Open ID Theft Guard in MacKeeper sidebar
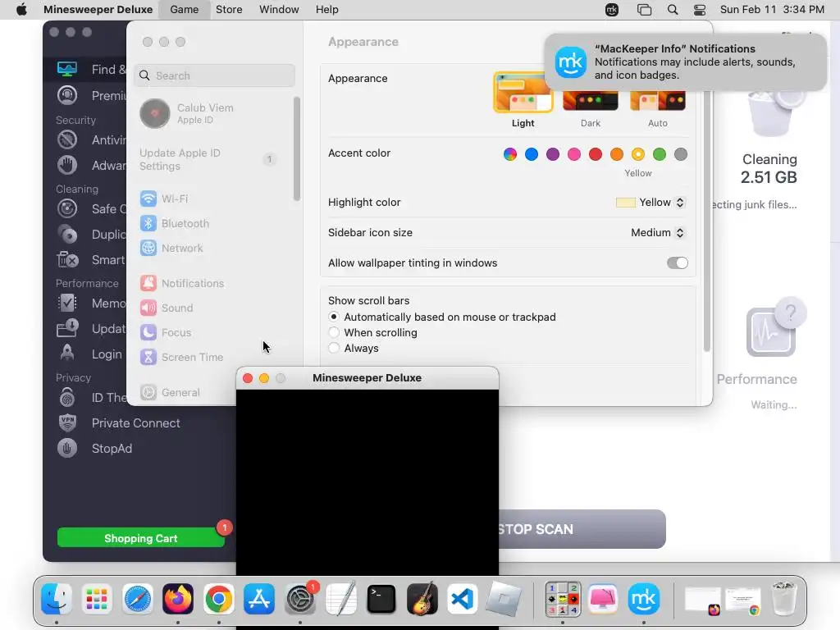This screenshot has height=630, width=840. [x=92, y=398]
